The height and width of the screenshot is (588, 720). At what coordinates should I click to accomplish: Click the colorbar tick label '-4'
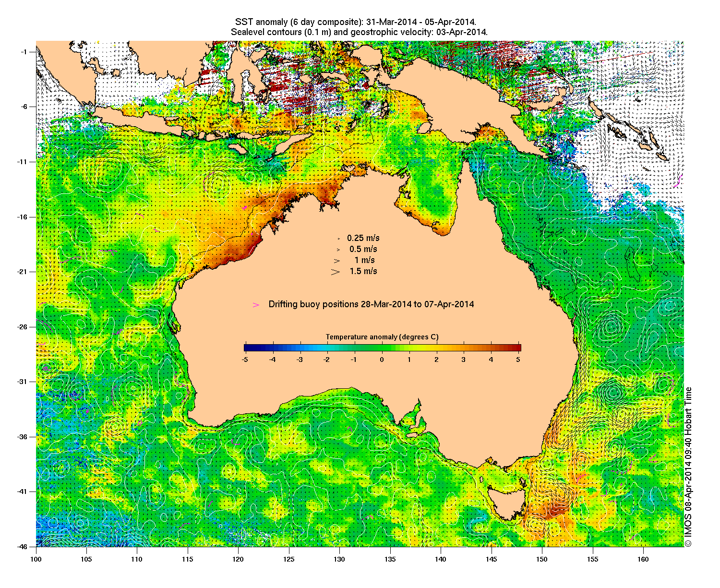tap(272, 359)
